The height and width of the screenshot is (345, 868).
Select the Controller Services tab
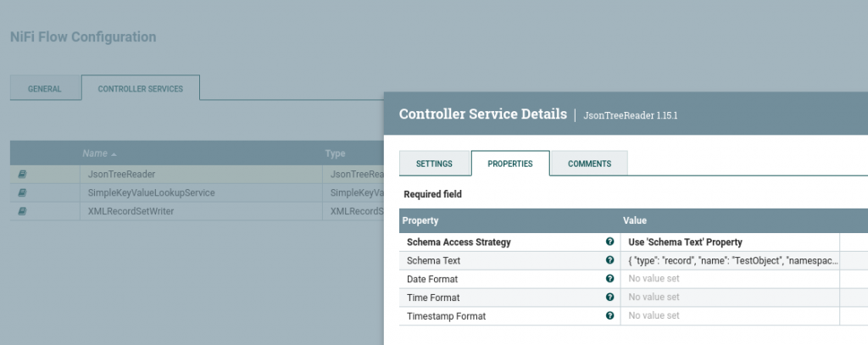coord(140,89)
